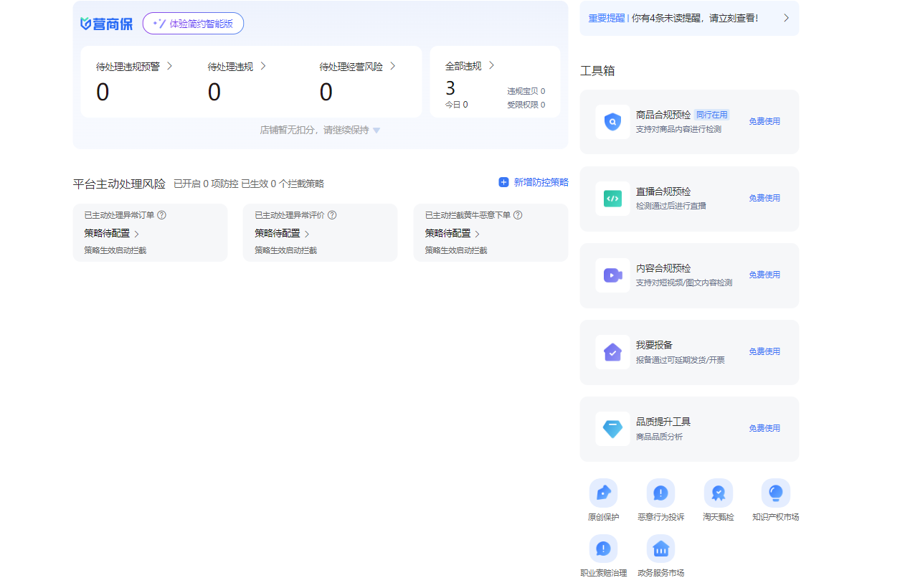The height and width of the screenshot is (588, 905).
Task: Click the 知识产权市场 lightbulb icon
Action: click(775, 493)
